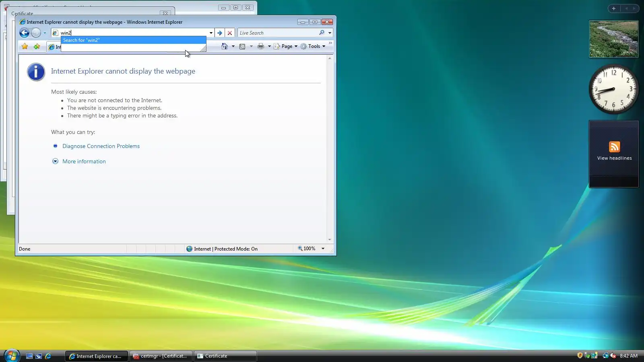Click the 8:42 AM taskbar clock
The image size is (644, 362).
629,356
